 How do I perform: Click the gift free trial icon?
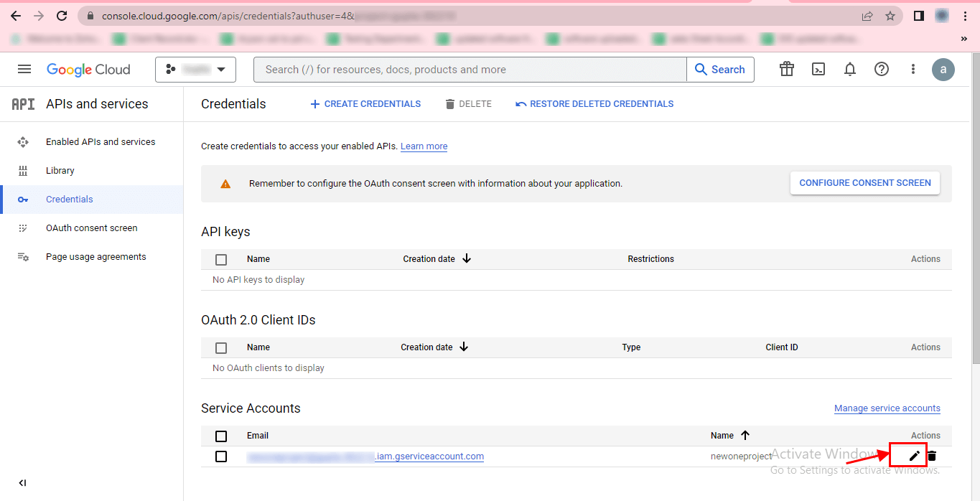[787, 70]
